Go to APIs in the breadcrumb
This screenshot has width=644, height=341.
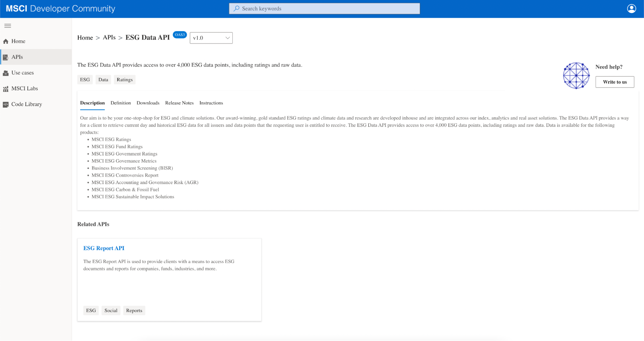[109, 37]
